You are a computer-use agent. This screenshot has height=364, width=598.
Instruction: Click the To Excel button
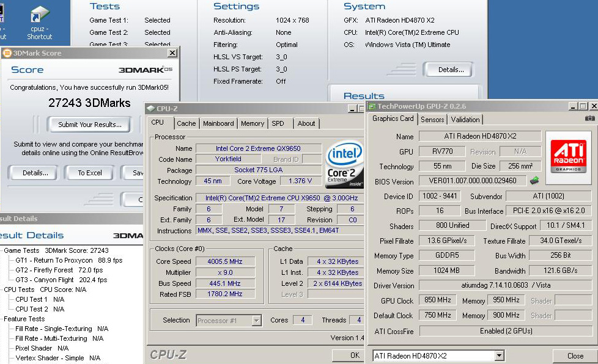coord(89,173)
